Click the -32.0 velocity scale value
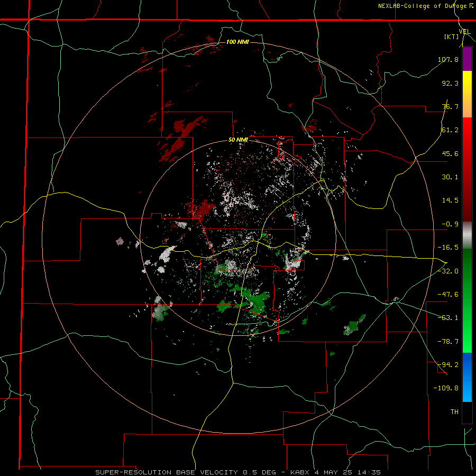This screenshot has height=476, width=476. (448, 271)
